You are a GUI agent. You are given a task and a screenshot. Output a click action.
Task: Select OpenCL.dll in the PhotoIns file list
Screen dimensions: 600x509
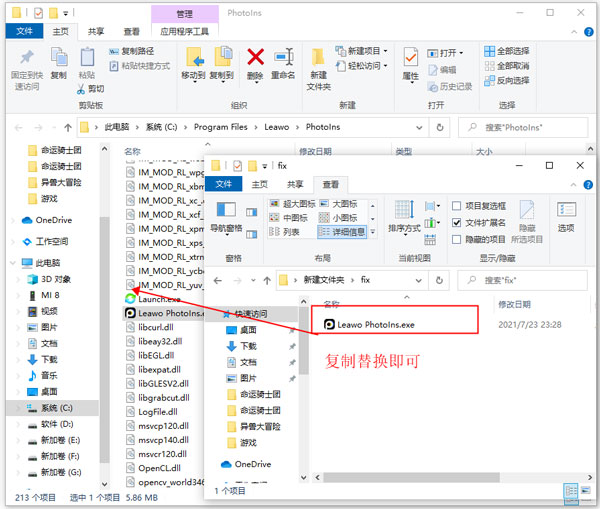(x=154, y=468)
